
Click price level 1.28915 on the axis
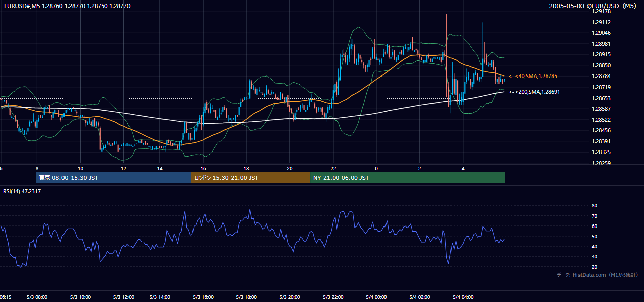tap(601, 54)
